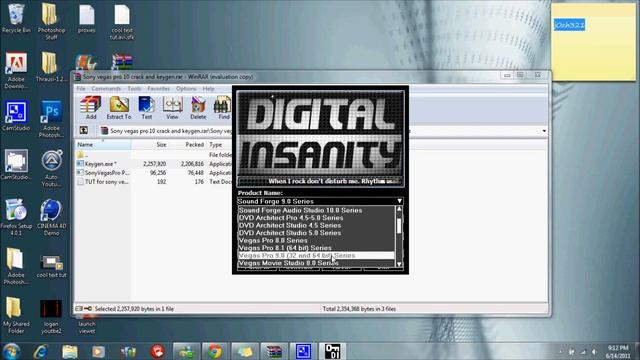Screen dimensions: 640x360
Task: Go up one folder level in WinRAR
Action: (x=84, y=131)
